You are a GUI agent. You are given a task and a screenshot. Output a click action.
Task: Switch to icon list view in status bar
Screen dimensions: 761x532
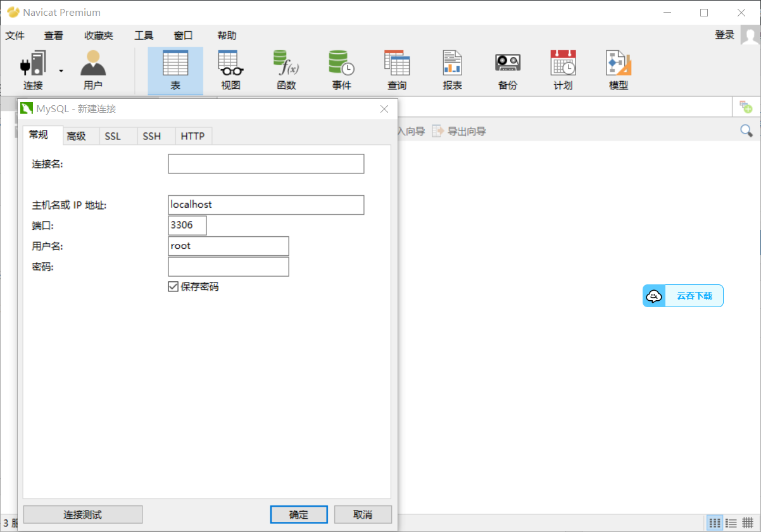point(715,523)
